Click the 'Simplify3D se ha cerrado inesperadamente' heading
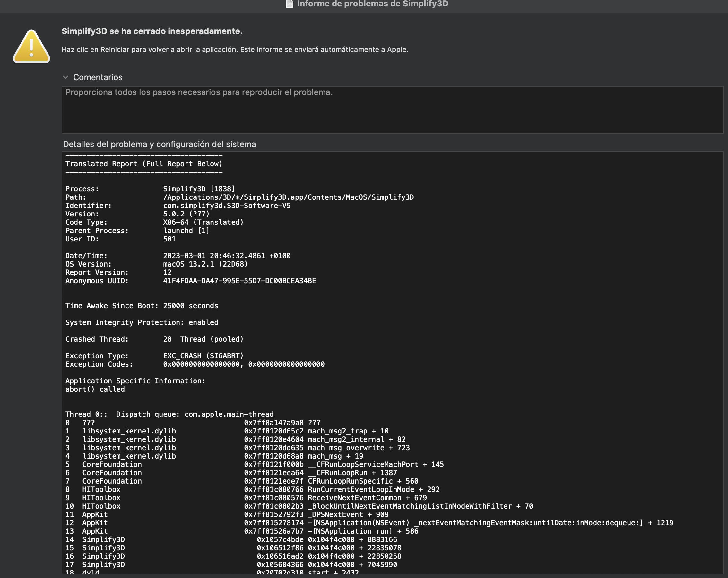The height and width of the screenshot is (578, 728). tap(152, 31)
